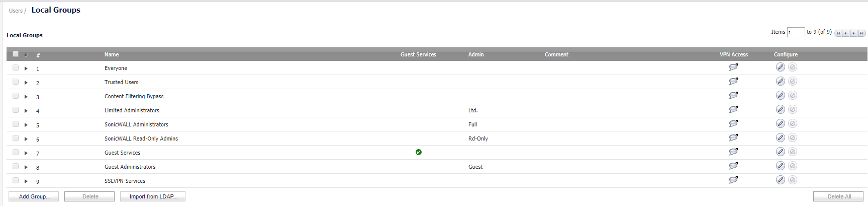Expand the Guest Services group members
The image size is (868, 206).
[26, 153]
